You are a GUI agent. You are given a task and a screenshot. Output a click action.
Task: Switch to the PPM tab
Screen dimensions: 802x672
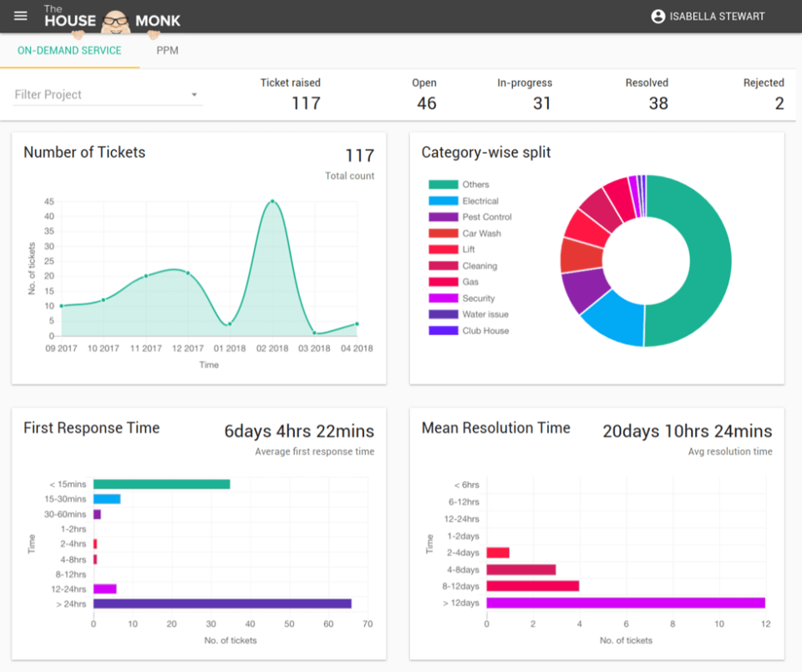coord(167,51)
